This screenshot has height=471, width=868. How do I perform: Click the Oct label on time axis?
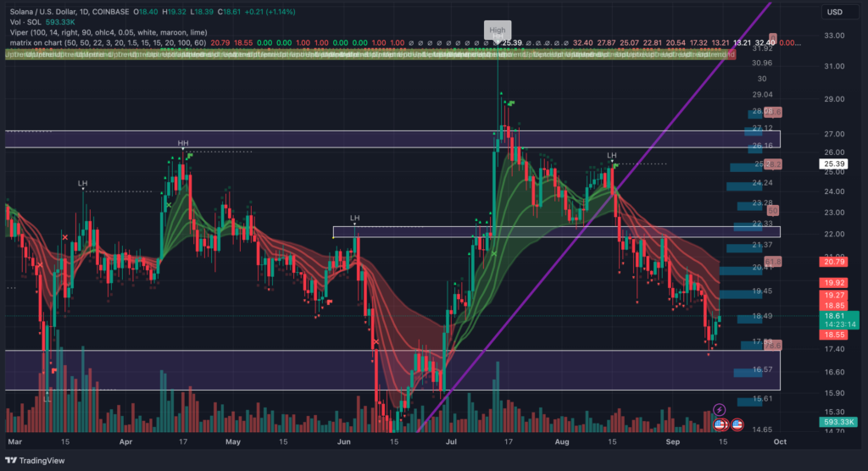pyautogui.click(x=780, y=441)
